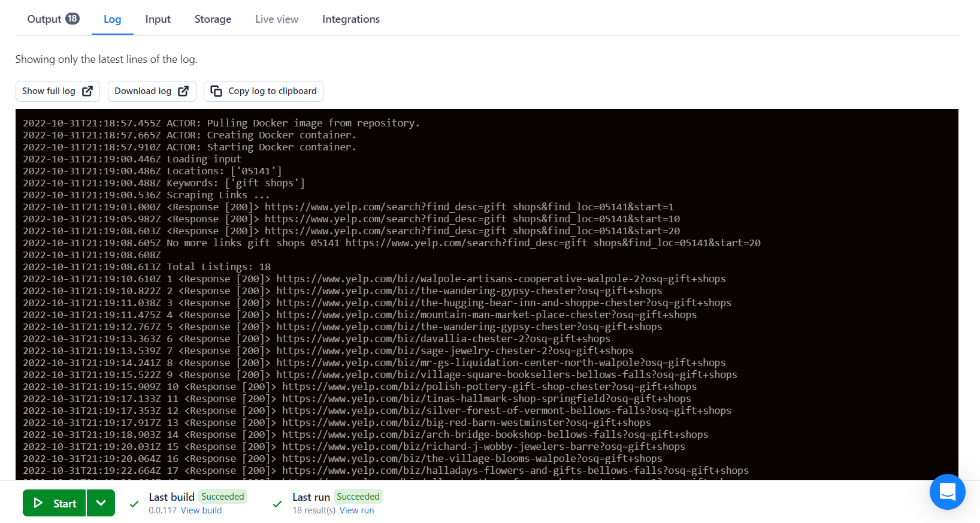Viewport: 980px width, 523px height.
Task: Click the "Keywords: ['gift shops']" log line
Action: point(164,183)
